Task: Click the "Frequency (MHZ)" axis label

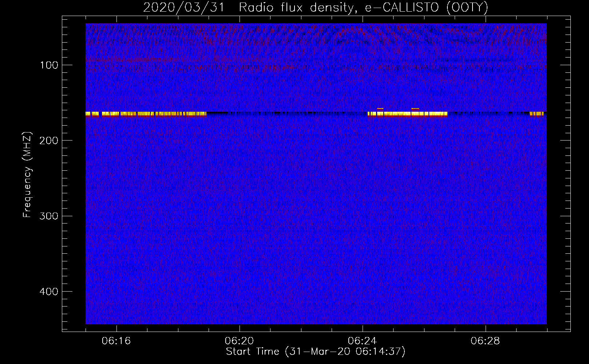Action: click(27, 174)
